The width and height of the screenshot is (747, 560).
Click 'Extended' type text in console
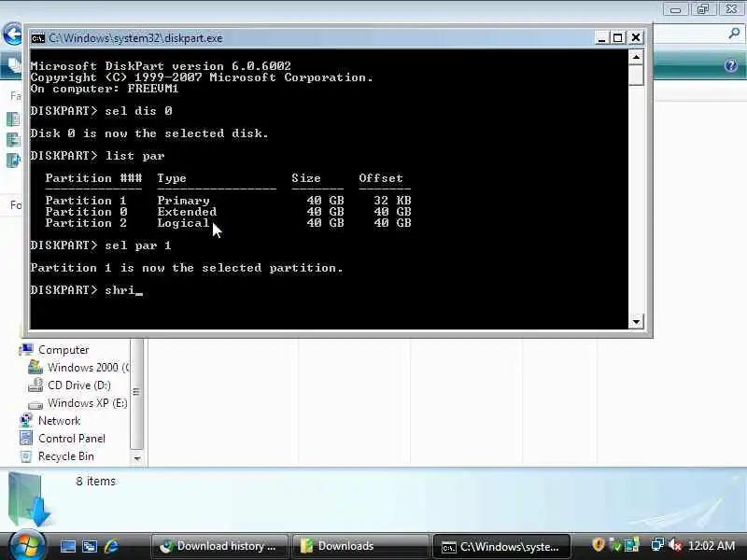tap(187, 212)
